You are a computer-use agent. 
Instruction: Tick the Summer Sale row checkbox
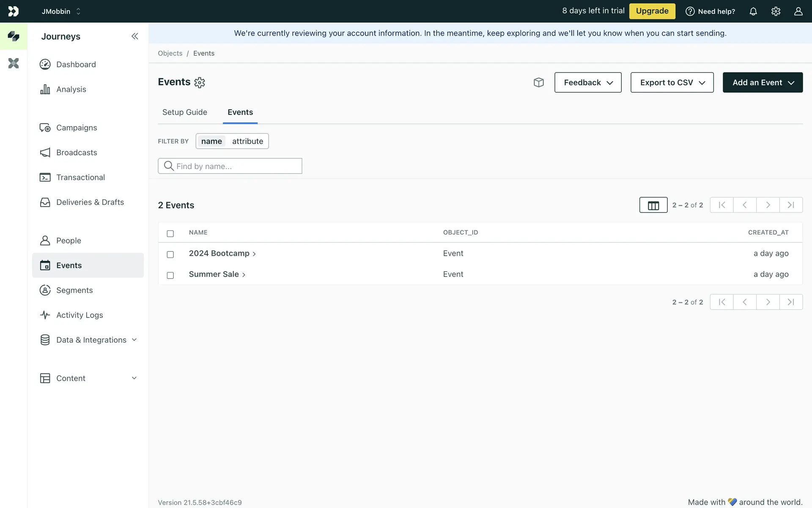(170, 276)
